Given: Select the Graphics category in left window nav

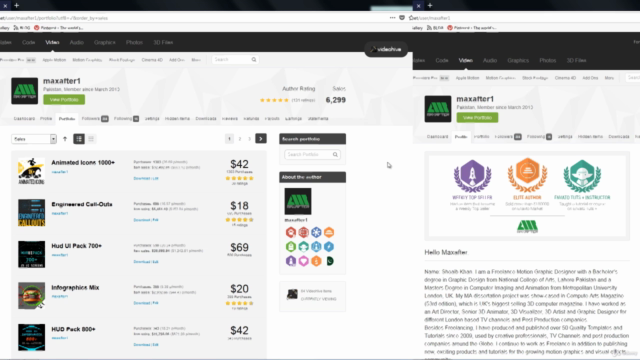Looking at the screenshot, I should 105,42.
